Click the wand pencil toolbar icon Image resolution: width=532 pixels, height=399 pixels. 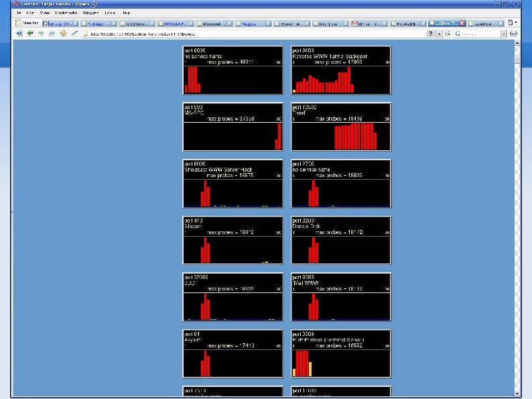(x=75, y=34)
